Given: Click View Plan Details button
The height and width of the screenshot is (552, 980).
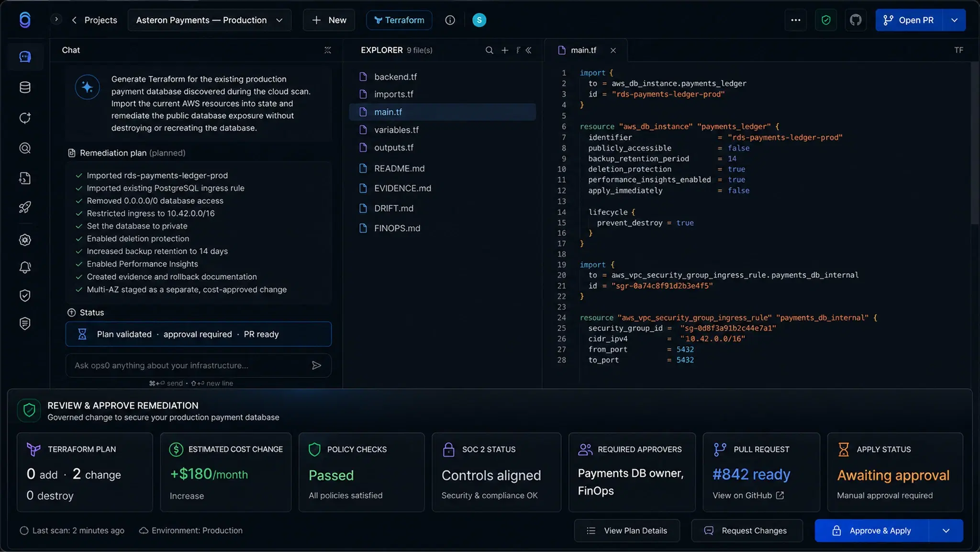Looking at the screenshot, I should click(x=627, y=530).
